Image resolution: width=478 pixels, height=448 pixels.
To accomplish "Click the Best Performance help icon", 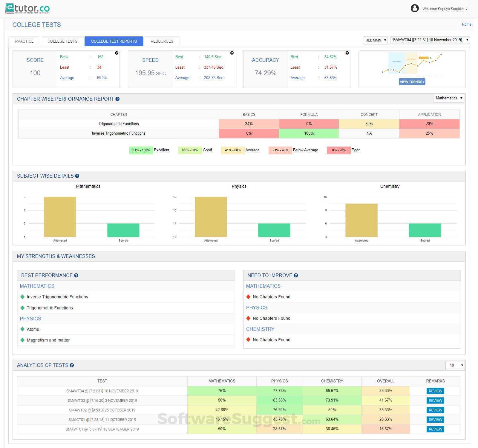I will click(x=76, y=275).
